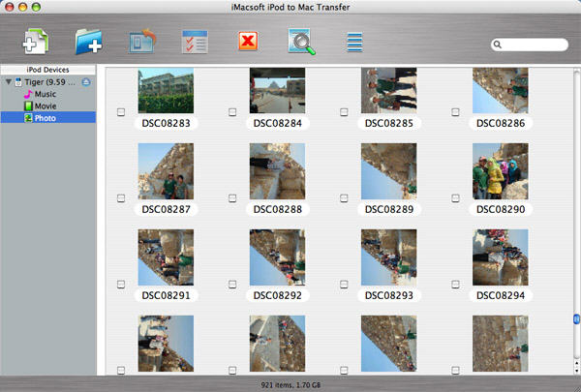Tick the checkbox next to DSC08292
Image resolution: width=581 pixels, height=392 pixels.
[232, 285]
